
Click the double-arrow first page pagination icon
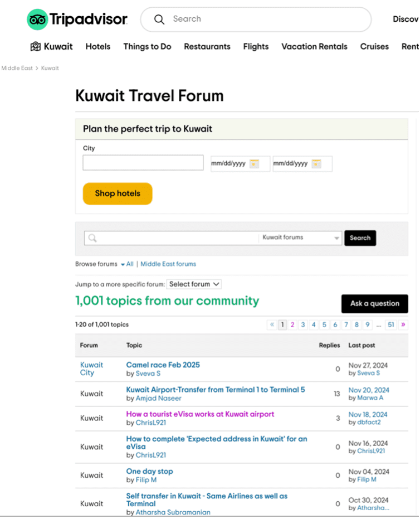(x=272, y=324)
